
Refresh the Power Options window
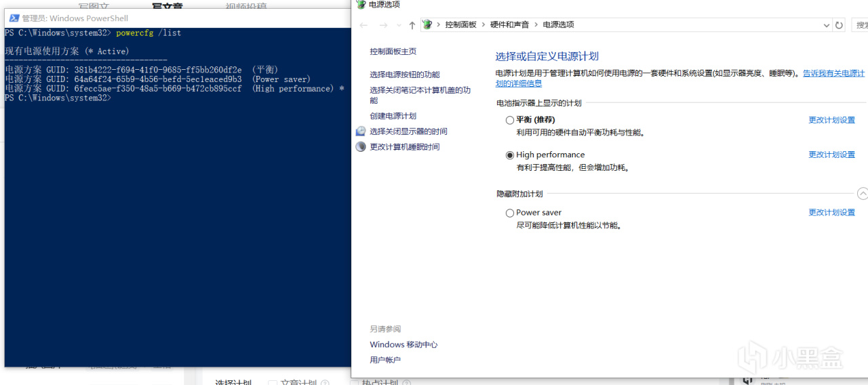click(x=839, y=25)
